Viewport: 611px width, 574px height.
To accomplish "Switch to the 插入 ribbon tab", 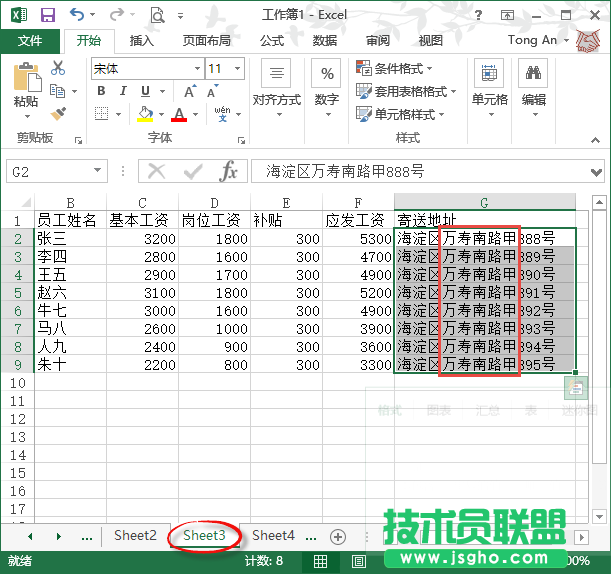I will pyautogui.click(x=142, y=41).
